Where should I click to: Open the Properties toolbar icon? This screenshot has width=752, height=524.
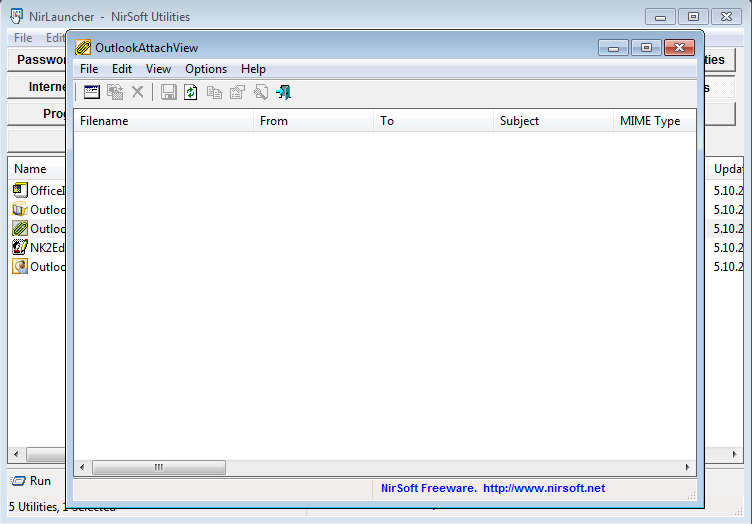(237, 92)
